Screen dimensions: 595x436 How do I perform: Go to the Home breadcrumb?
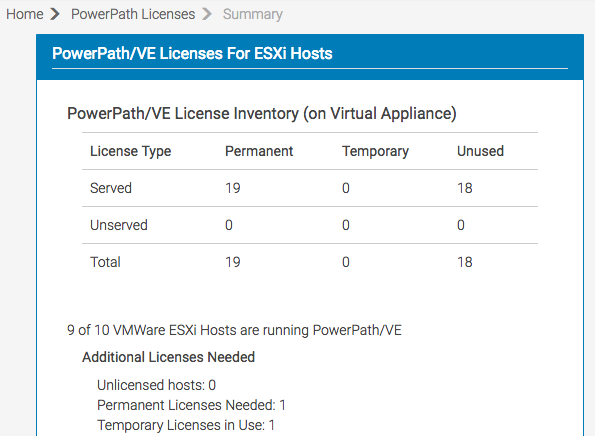coord(25,14)
